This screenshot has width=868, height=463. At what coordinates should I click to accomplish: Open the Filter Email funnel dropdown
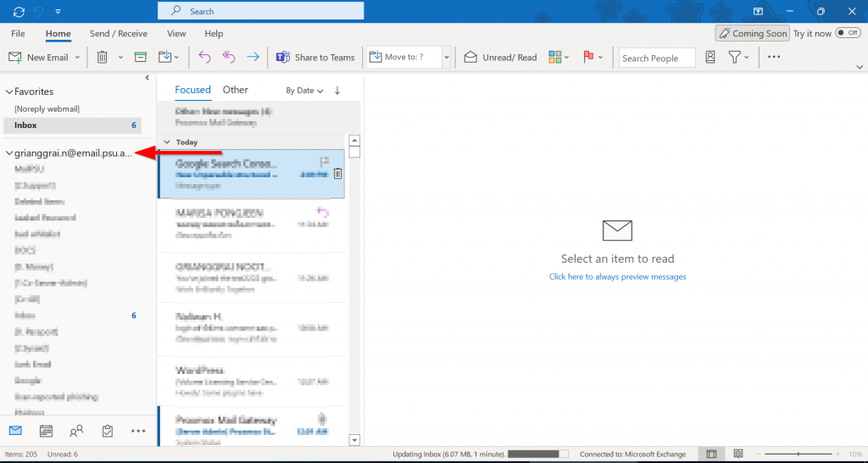738,57
